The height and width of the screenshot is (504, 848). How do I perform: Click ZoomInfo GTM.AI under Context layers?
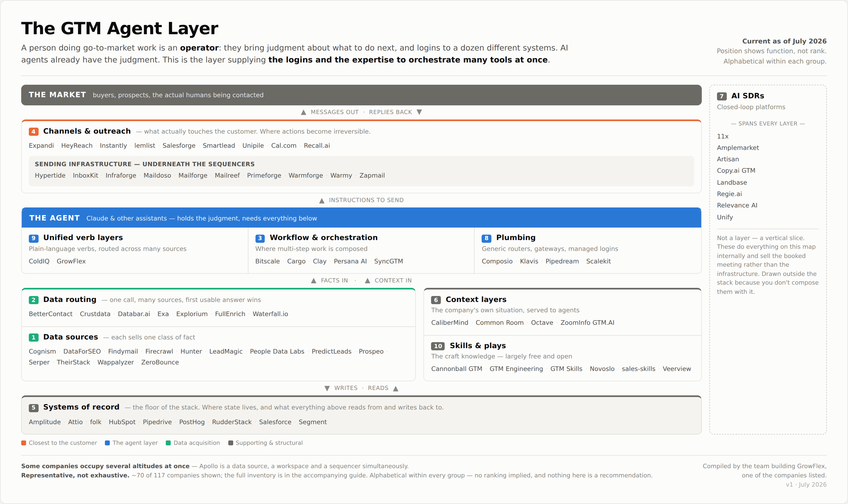click(x=587, y=323)
